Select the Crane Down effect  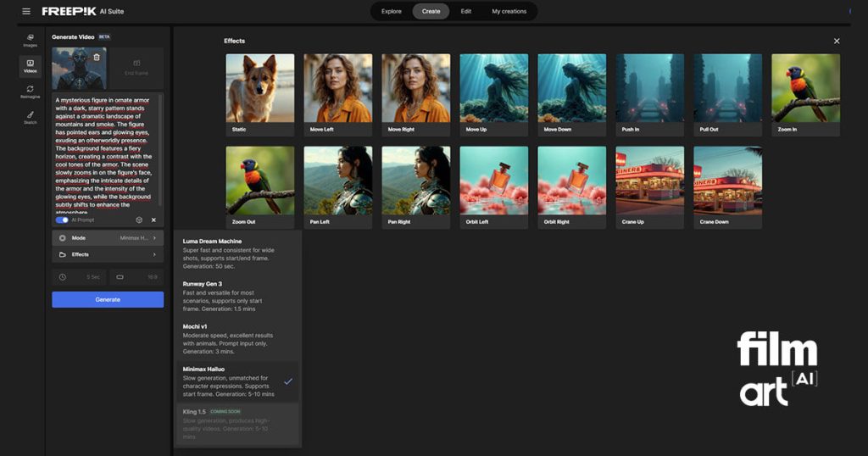click(x=727, y=187)
